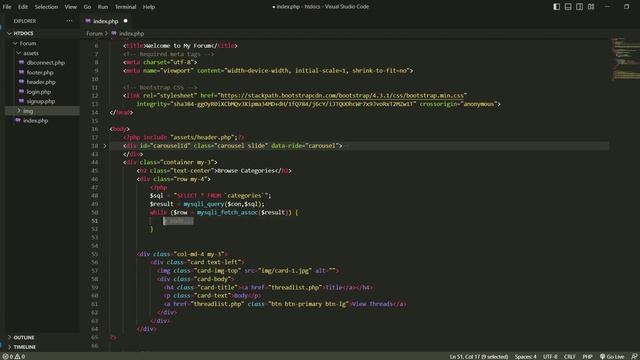Click the "Welcome to My Forum" title text

pos(179,46)
